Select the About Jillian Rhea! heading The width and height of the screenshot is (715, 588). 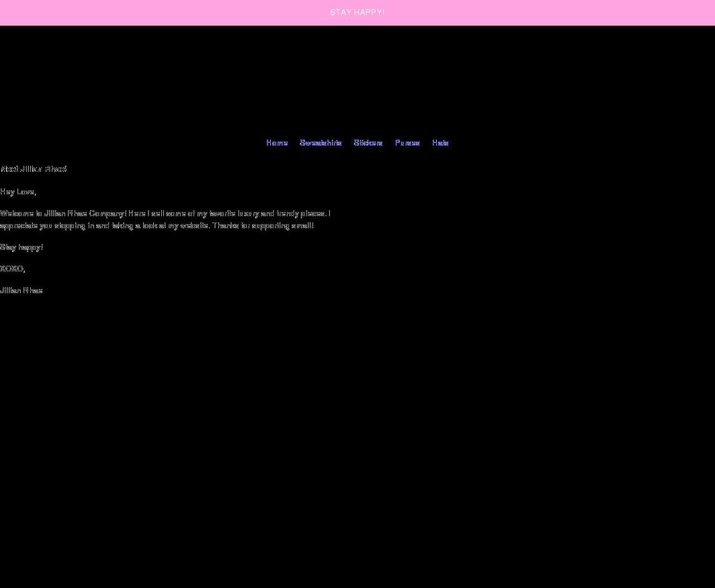pos(33,169)
